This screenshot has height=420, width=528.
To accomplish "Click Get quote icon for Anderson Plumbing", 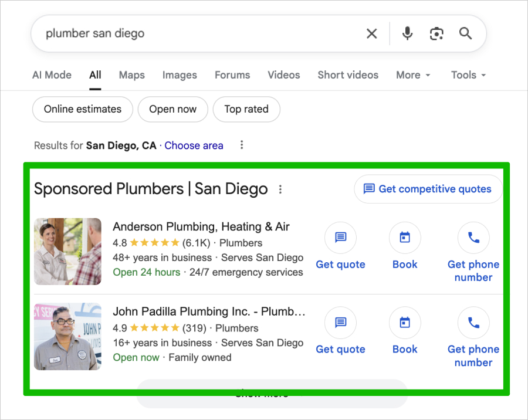I will (340, 238).
